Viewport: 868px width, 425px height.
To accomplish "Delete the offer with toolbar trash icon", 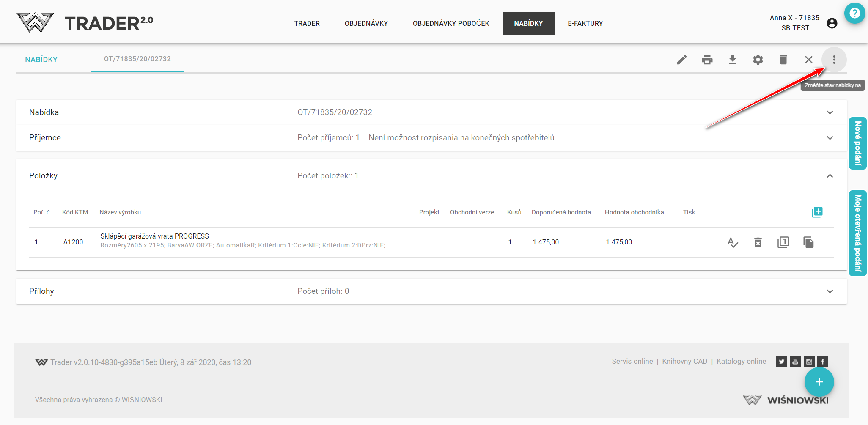I will click(x=783, y=60).
